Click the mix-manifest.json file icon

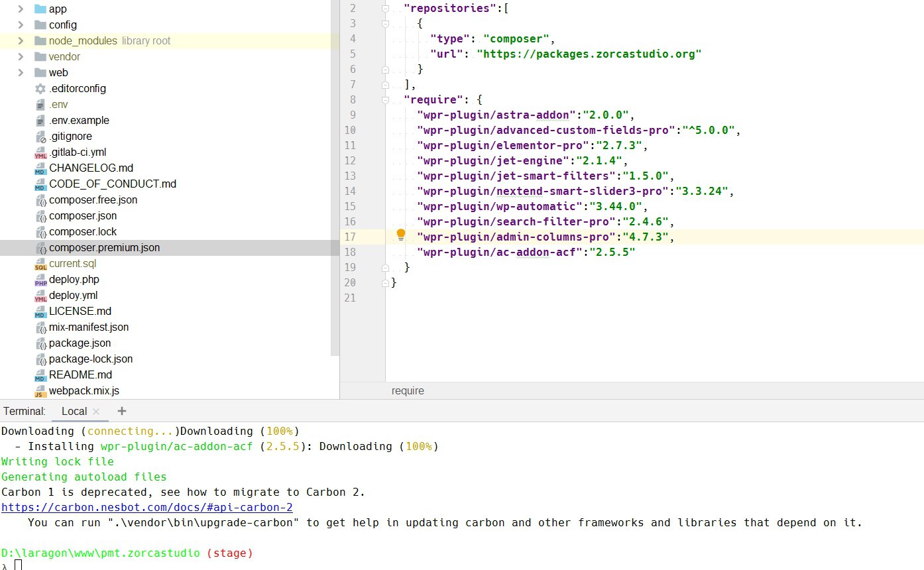pos(40,327)
